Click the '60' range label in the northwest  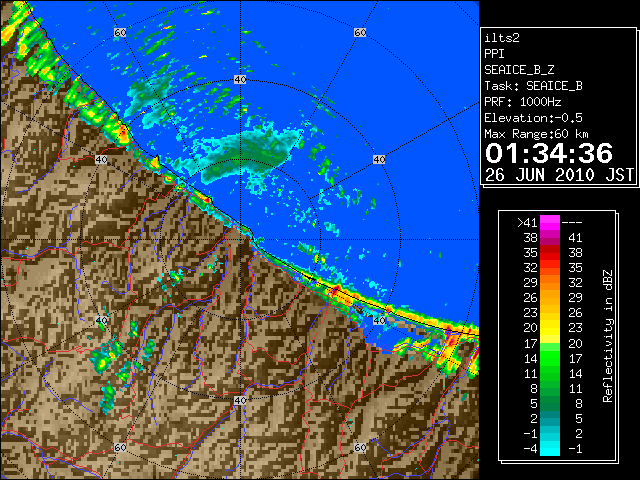tap(120, 32)
